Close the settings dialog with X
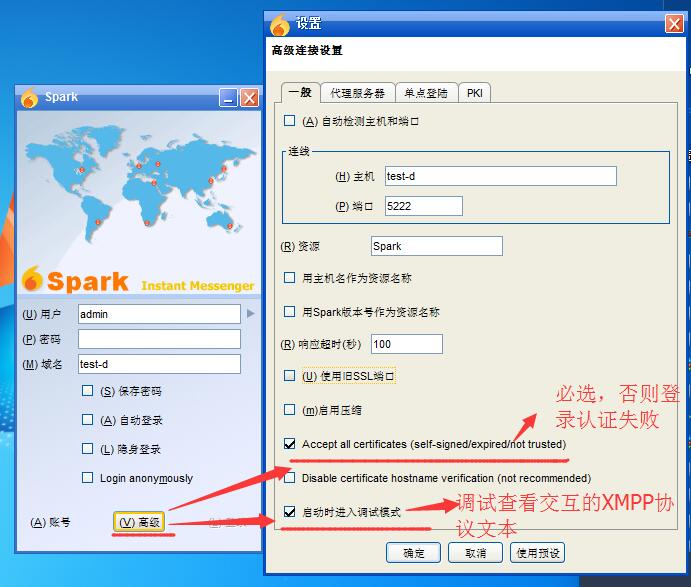691x587 pixels. (675, 24)
